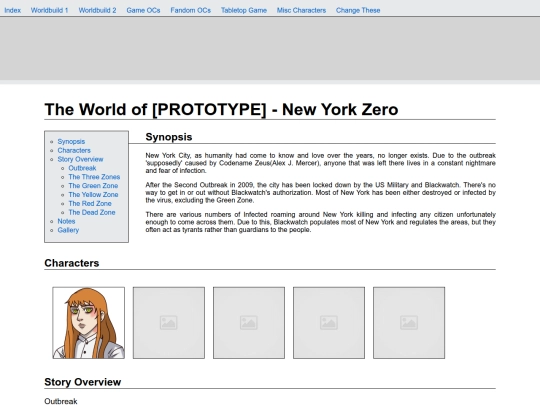This screenshot has width=540, height=405.
Task: Open the Index nav link
Action: coord(12,10)
